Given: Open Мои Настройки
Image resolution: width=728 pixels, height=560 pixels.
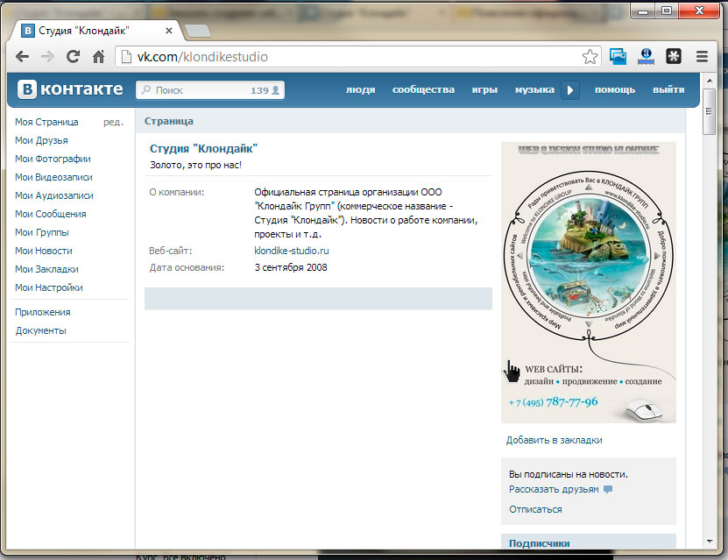Looking at the screenshot, I should (x=49, y=287).
